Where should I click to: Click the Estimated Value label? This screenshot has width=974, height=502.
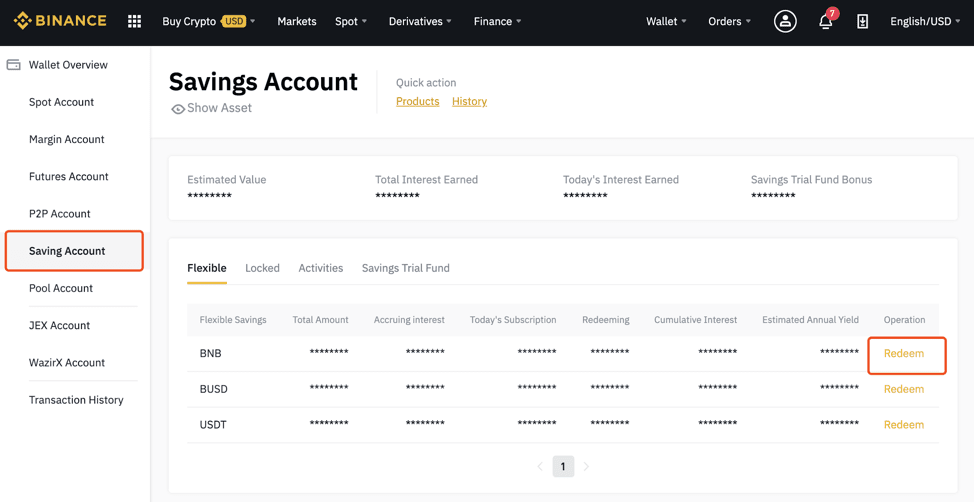point(227,180)
